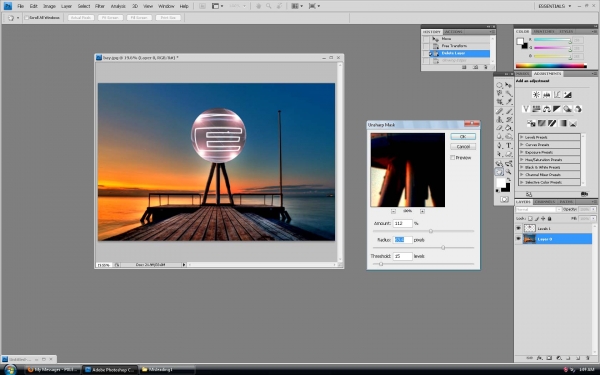
Task: Click the Actual Pixels button
Action: point(81,18)
